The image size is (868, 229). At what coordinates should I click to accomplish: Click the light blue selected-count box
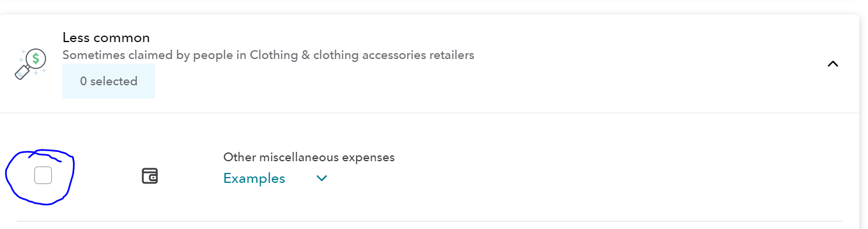tap(109, 81)
